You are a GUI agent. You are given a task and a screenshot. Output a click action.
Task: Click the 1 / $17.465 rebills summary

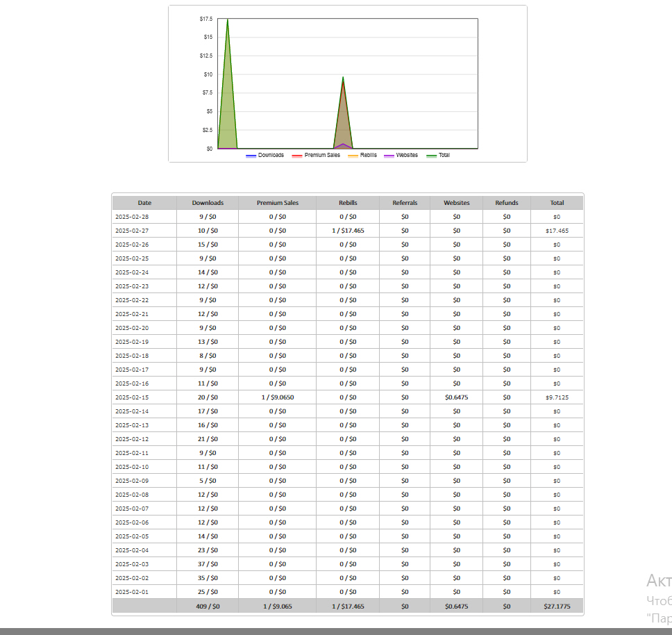pyautogui.click(x=348, y=607)
